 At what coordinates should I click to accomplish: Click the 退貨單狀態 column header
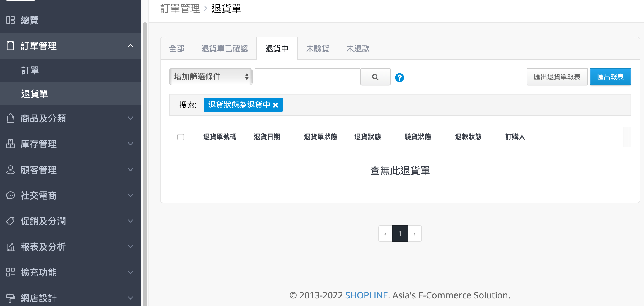[321, 137]
